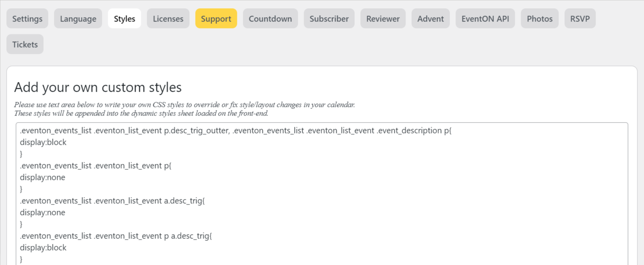This screenshot has width=644, height=265.
Task: Open the Countdown tab
Action: tap(270, 18)
